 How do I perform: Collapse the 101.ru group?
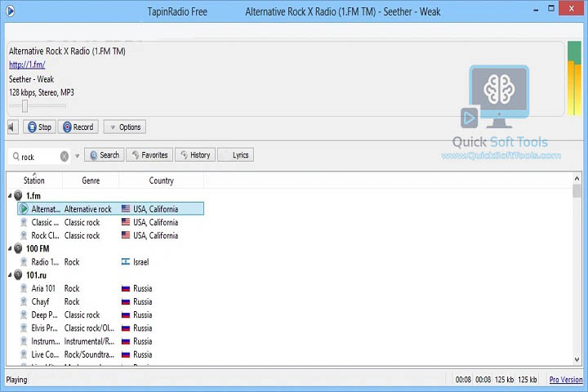pyautogui.click(x=10, y=275)
